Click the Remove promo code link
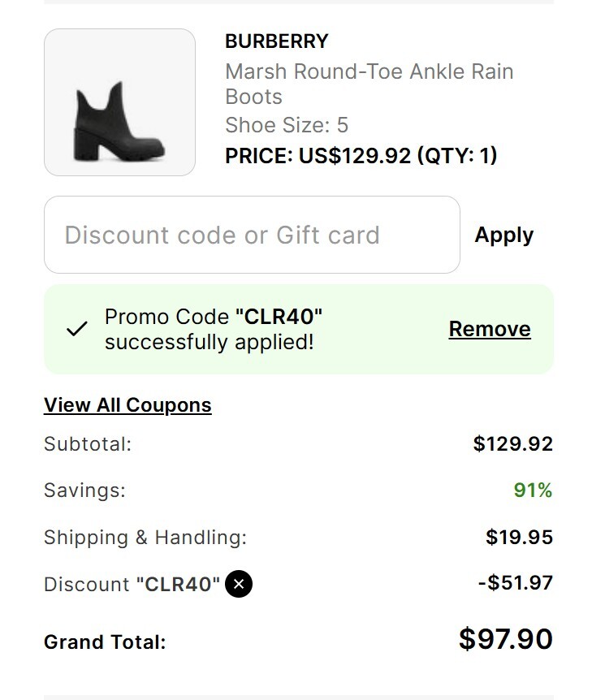This screenshot has width=605, height=700. 490,329
